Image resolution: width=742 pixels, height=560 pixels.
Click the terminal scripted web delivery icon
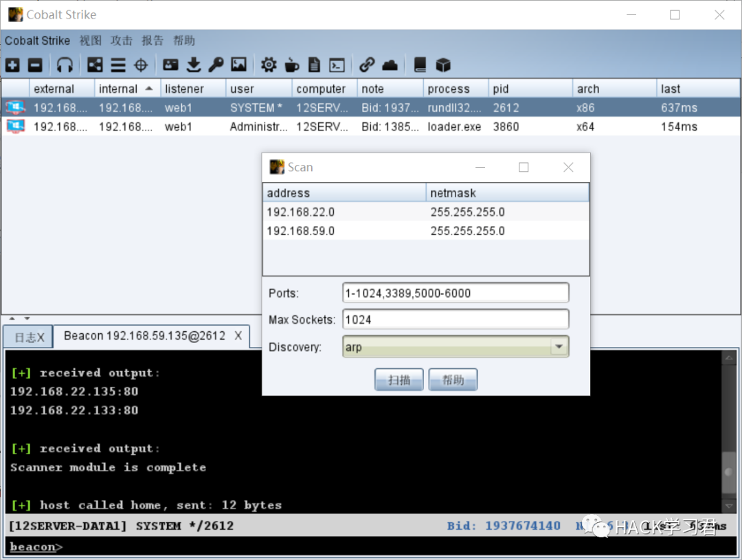pyautogui.click(x=337, y=65)
